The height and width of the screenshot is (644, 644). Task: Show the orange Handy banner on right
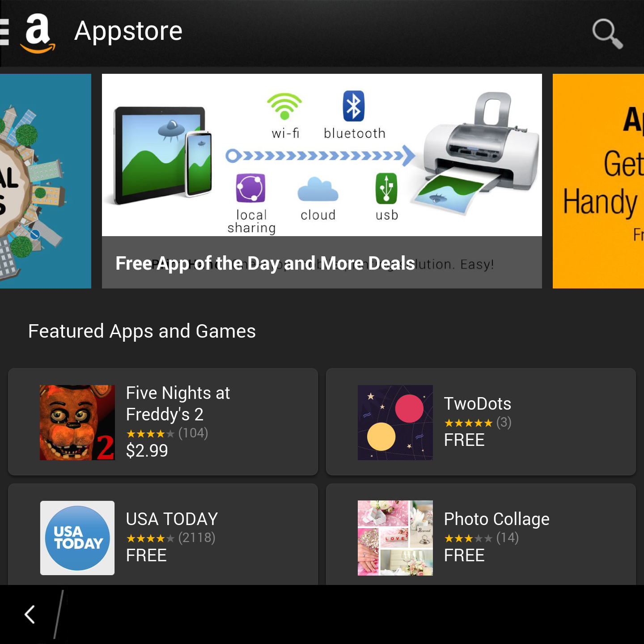click(598, 181)
